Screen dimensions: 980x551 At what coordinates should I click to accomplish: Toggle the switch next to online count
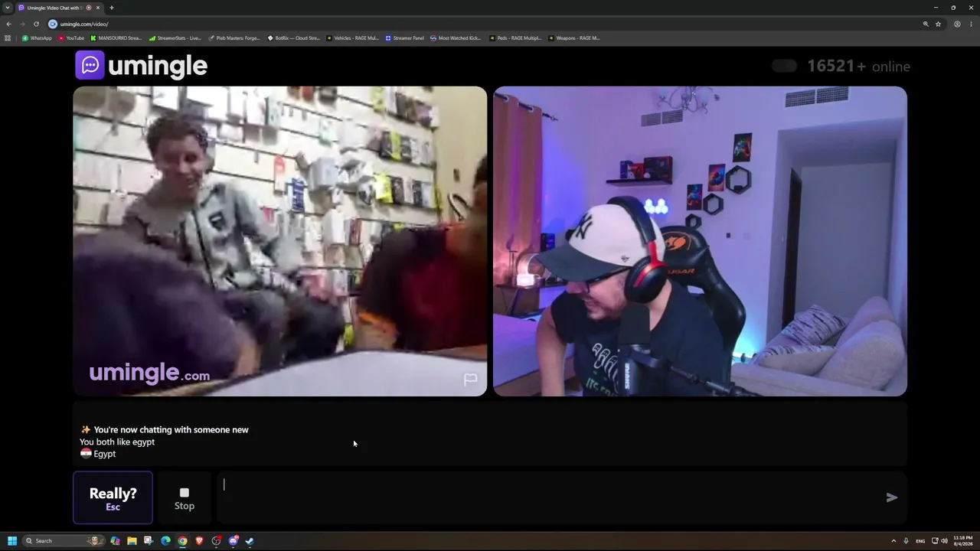tap(784, 66)
